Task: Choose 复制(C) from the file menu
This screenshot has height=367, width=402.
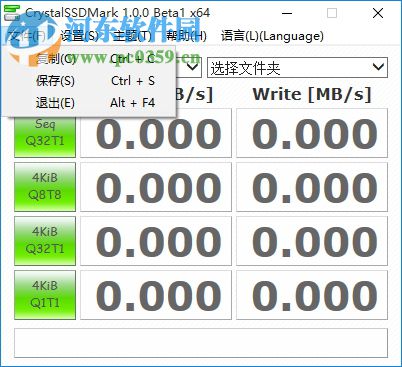Action: point(89,59)
